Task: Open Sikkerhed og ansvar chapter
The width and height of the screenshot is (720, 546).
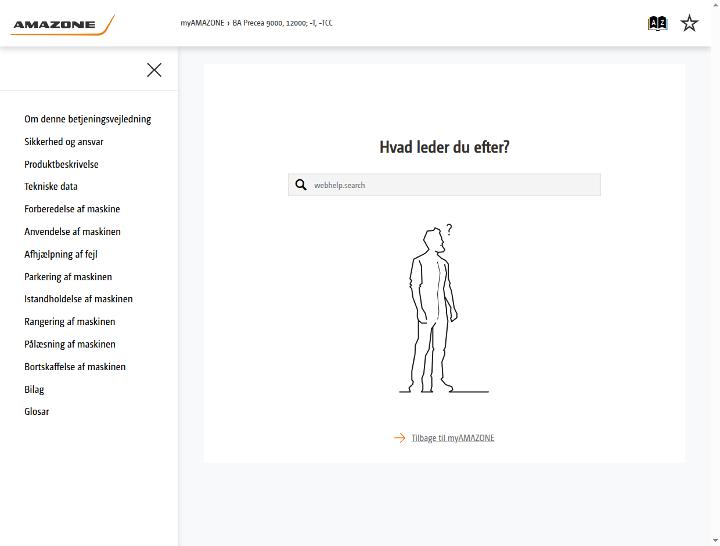Action: click(x=64, y=141)
